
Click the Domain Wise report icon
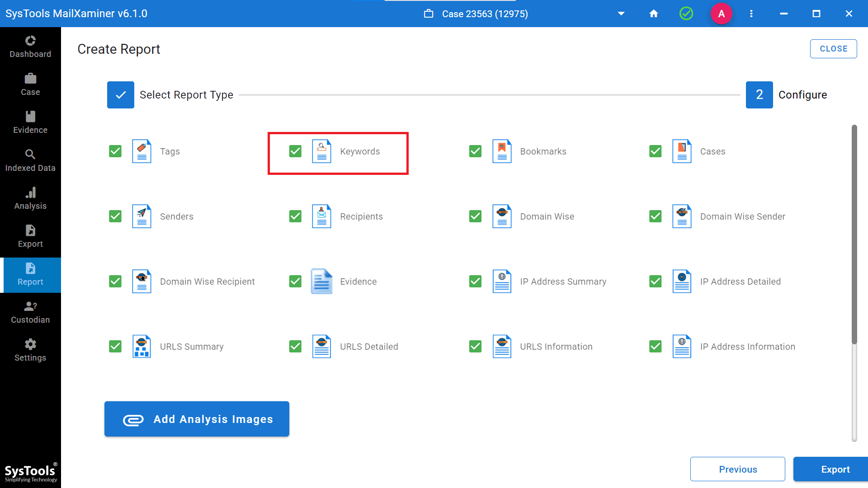pyautogui.click(x=502, y=216)
